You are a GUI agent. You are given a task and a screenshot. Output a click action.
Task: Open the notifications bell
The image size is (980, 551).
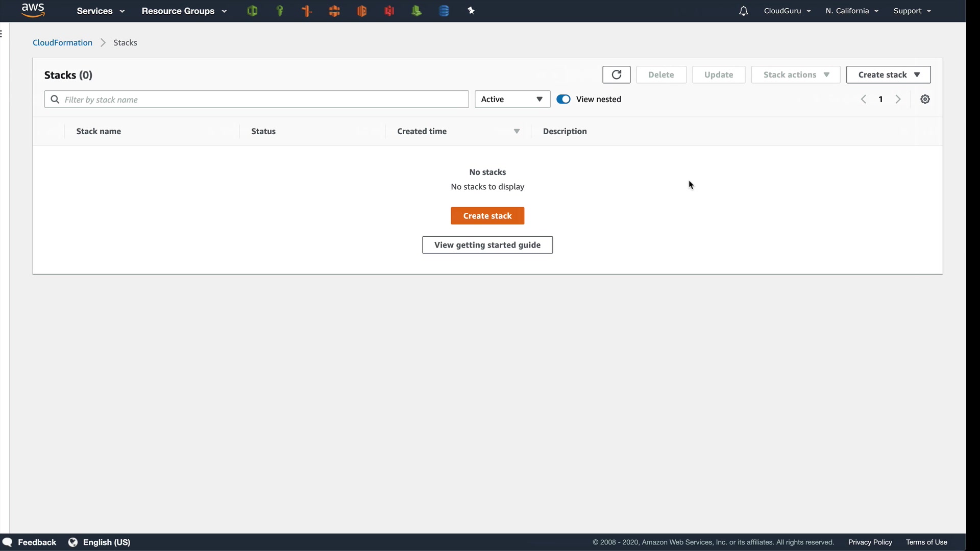click(x=743, y=11)
